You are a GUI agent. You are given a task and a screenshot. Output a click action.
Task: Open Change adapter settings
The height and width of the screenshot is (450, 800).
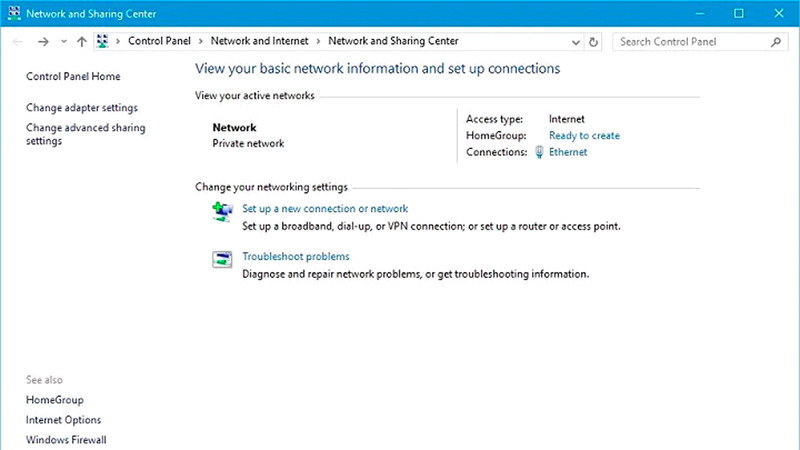click(x=82, y=107)
